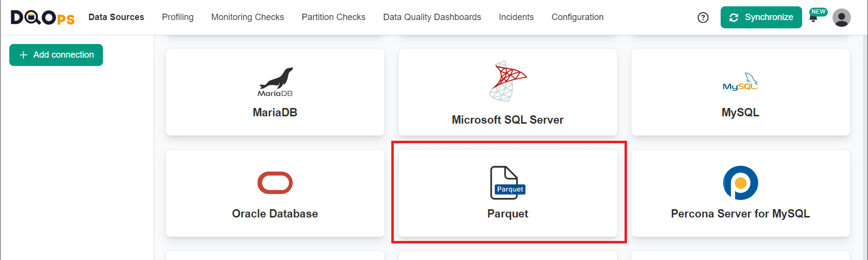The width and height of the screenshot is (868, 260).
Task: Switch to the Profiling section
Action: pyautogui.click(x=178, y=17)
